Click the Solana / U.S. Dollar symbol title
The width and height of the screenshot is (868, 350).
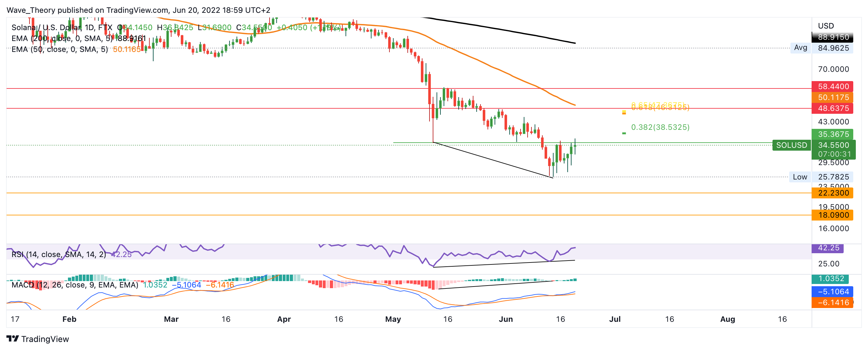pos(46,27)
